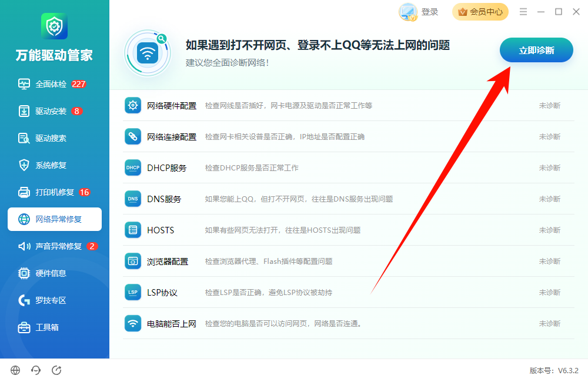This screenshot has height=382, width=588.
Task: Open 会员中心 membership button
Action: pyautogui.click(x=480, y=12)
